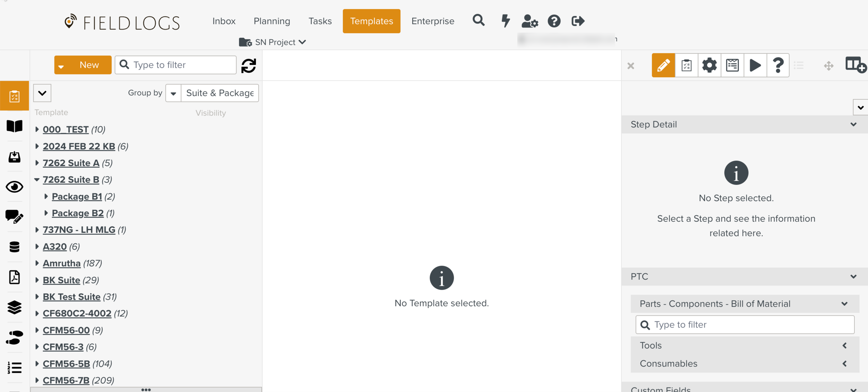The image size is (868, 392).
Task: Collapse the Step Detail section
Action: (x=853, y=124)
